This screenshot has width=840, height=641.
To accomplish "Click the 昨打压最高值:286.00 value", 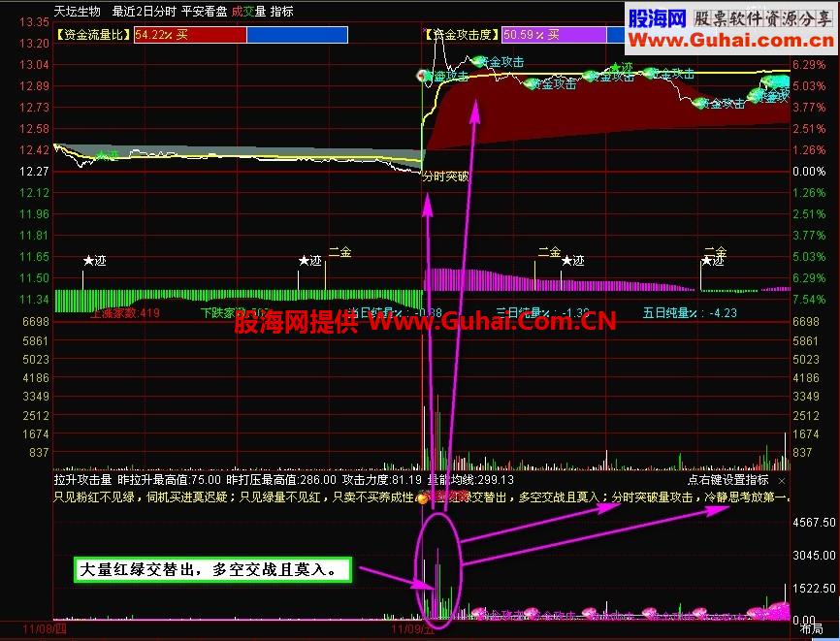I will (x=282, y=480).
